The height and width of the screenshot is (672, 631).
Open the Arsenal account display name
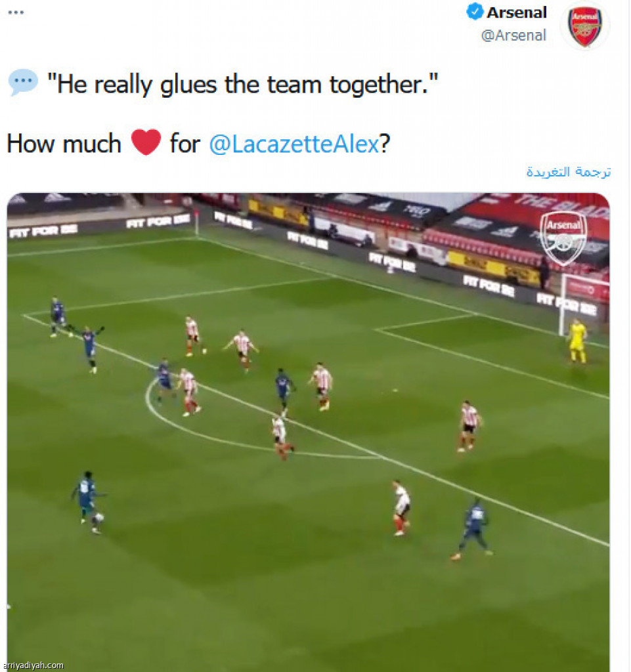click(x=517, y=12)
